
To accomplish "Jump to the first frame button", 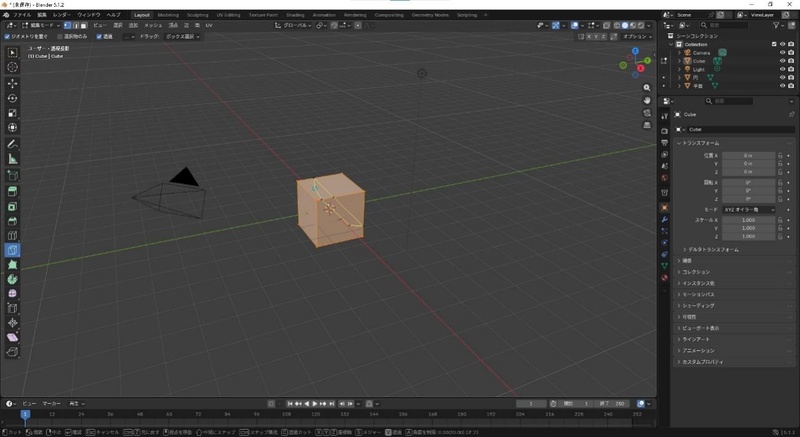I will [290, 403].
